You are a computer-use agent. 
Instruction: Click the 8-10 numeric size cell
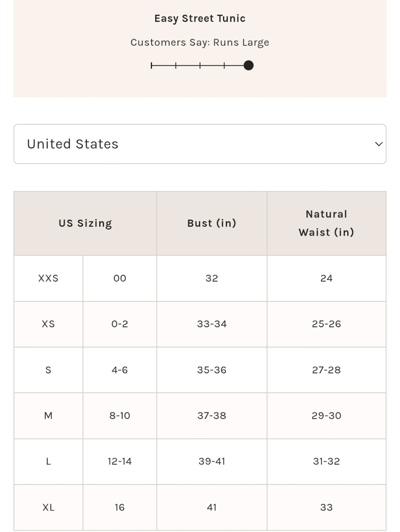120,416
